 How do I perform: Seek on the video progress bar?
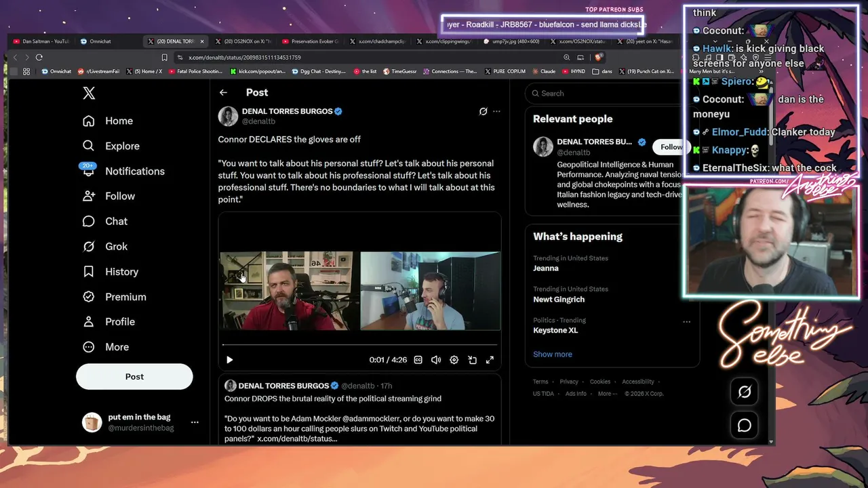(359, 345)
